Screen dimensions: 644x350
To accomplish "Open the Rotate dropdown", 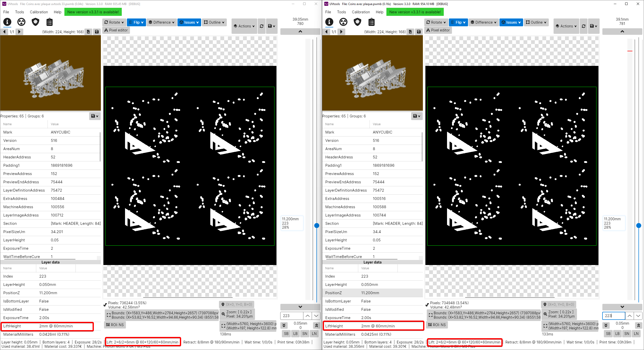I will 114,22.
